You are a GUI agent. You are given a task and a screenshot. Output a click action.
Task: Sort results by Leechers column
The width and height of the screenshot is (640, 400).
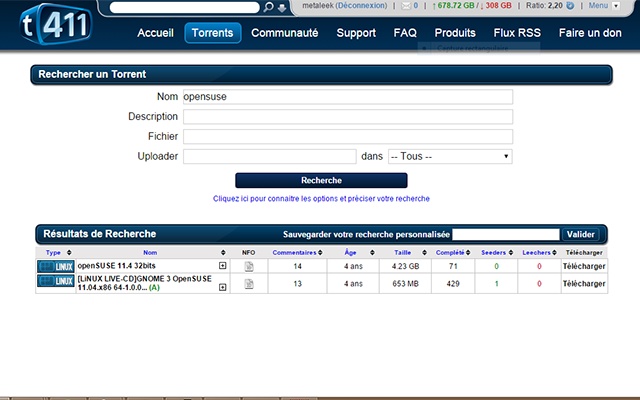536,253
